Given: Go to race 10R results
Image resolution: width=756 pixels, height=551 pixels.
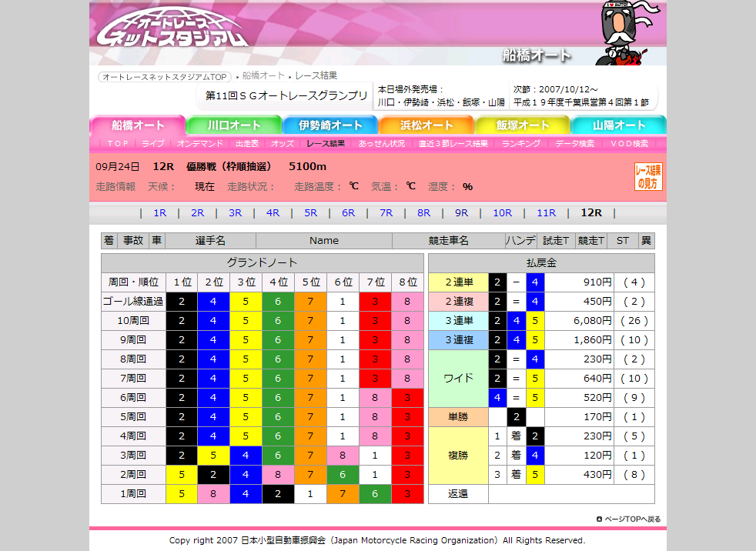Looking at the screenshot, I should (x=503, y=213).
